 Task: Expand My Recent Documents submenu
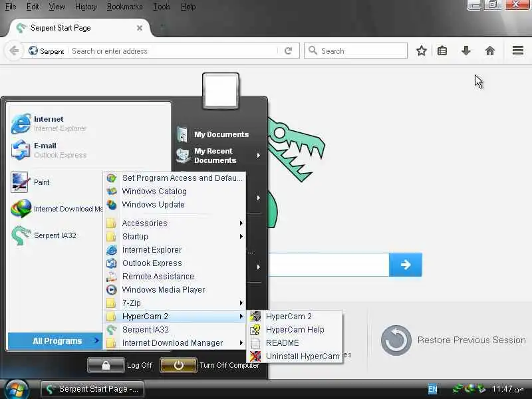219,156
